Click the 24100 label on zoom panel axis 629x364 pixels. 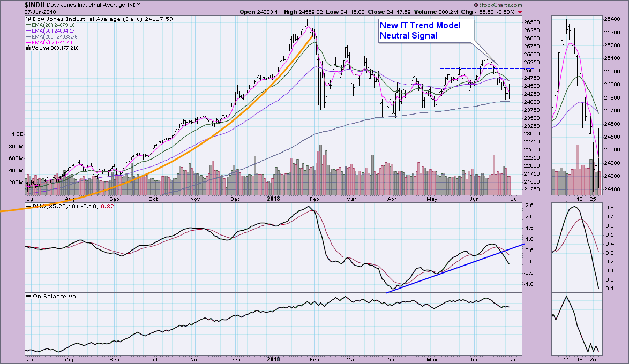(612, 189)
